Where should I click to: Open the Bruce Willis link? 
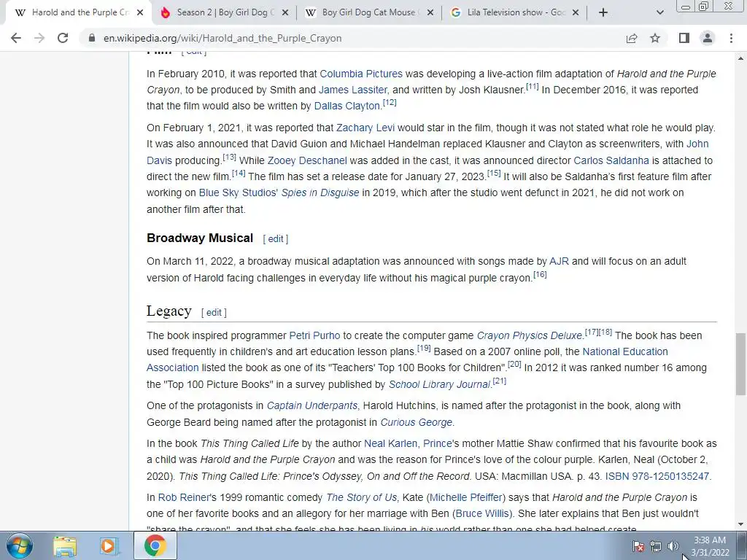point(481,514)
